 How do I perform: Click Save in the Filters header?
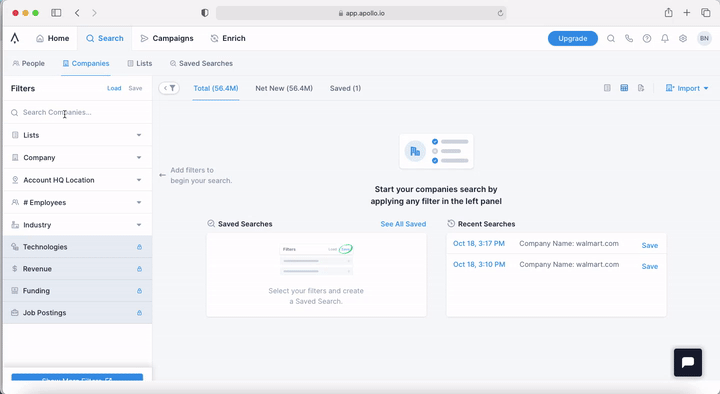click(135, 88)
